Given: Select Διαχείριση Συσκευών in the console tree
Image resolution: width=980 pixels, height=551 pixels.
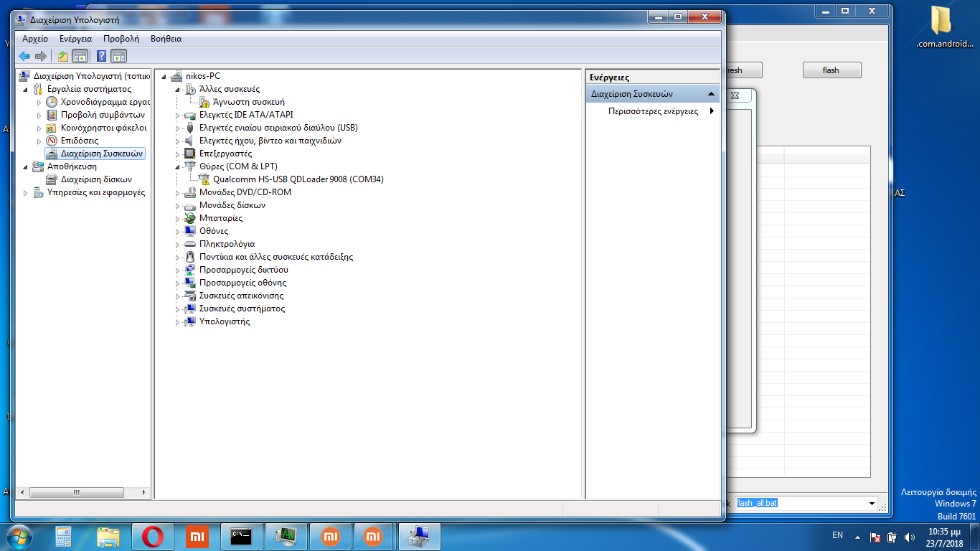Looking at the screenshot, I should (x=102, y=154).
